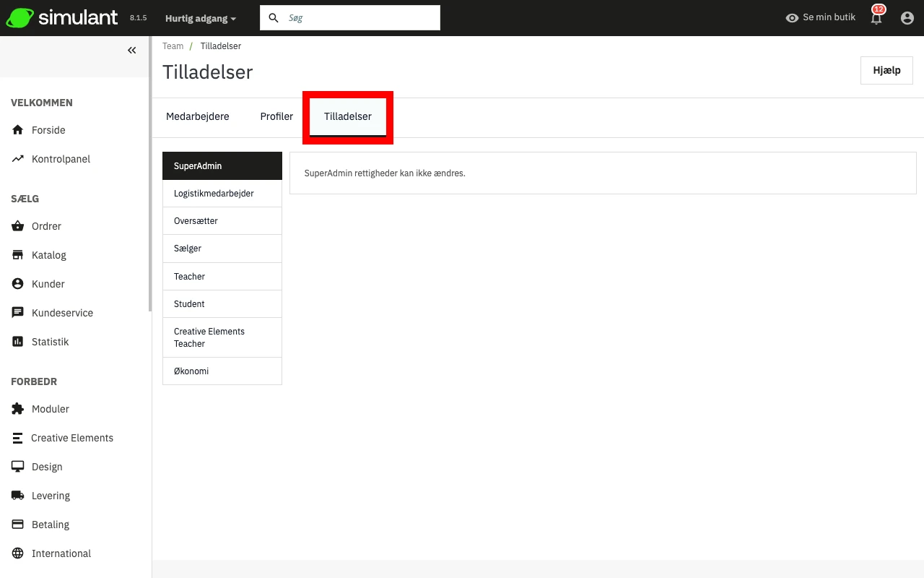Click the International globe icon
This screenshot has height=578, width=924.
coord(18,553)
